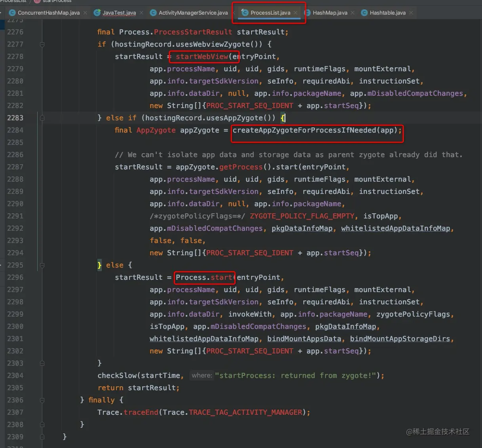This screenshot has height=448, width=482.
Task: Click pkgDataInfoMap on line 2292
Action: pos(302,228)
